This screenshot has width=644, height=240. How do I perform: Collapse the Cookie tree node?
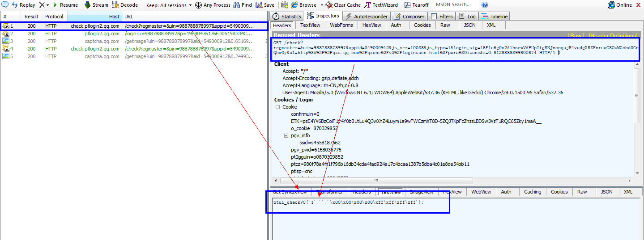click(277, 107)
